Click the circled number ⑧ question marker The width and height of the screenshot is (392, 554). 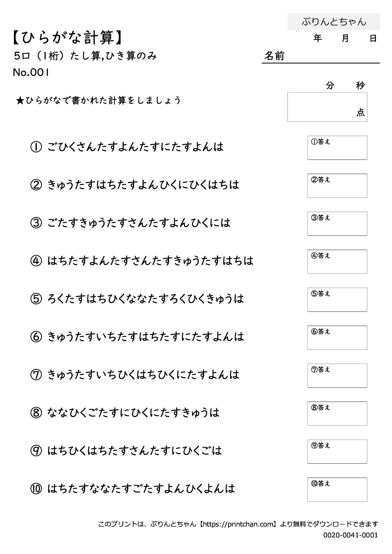(36, 413)
